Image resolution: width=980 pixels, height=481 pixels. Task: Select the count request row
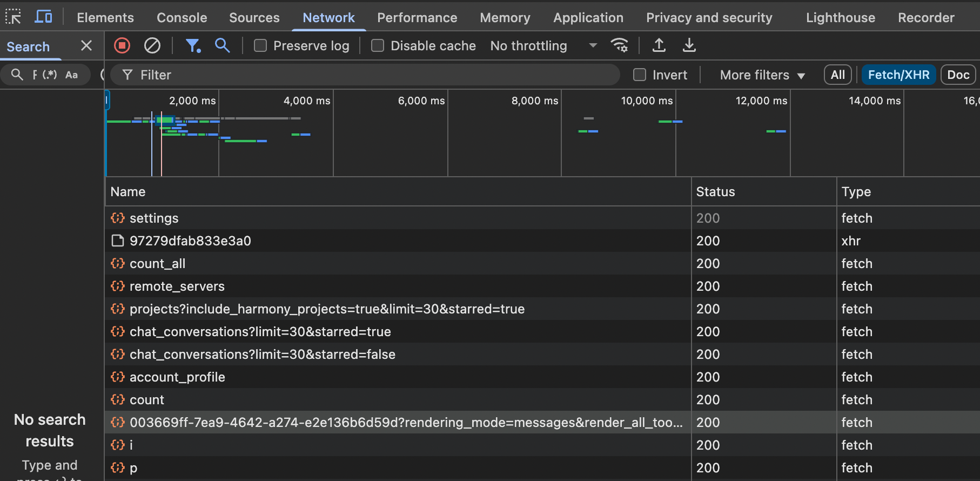(542, 399)
